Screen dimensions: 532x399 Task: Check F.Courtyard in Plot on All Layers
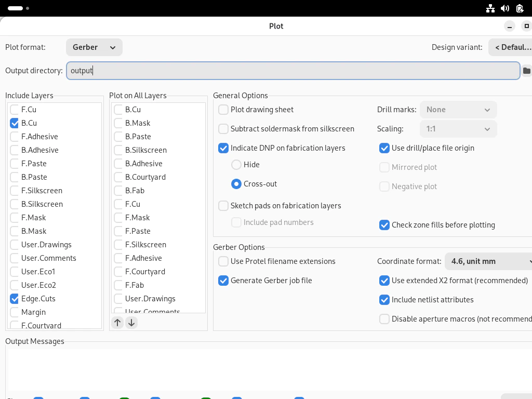[x=118, y=272]
